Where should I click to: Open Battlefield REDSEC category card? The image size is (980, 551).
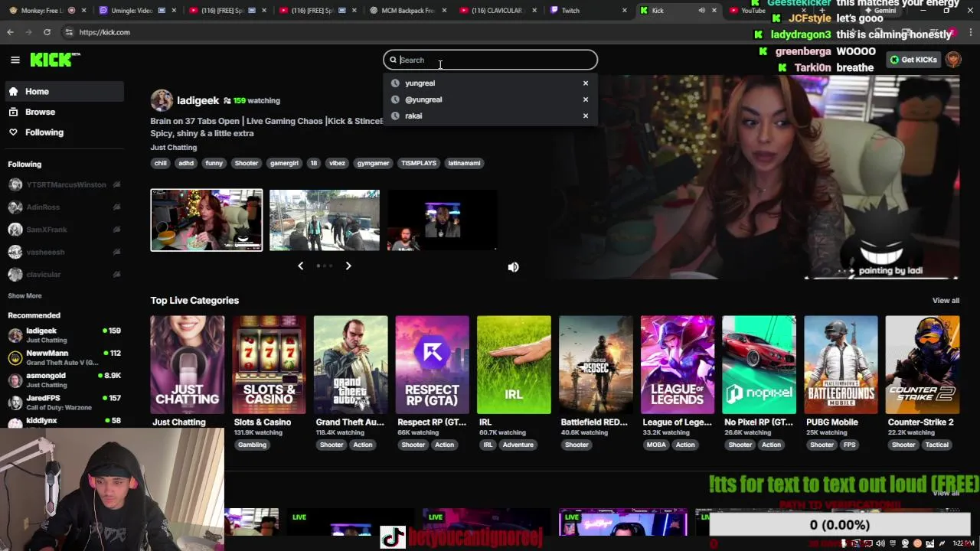click(596, 364)
